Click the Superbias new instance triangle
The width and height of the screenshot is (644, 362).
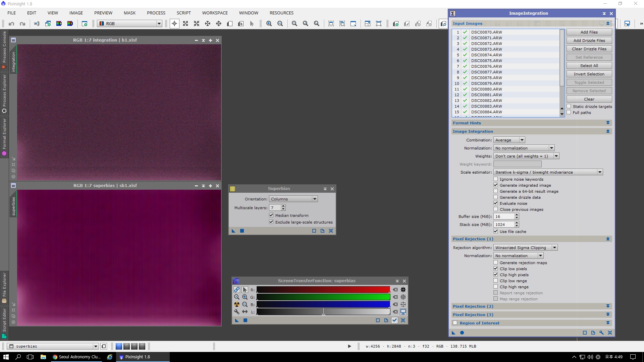(x=234, y=231)
